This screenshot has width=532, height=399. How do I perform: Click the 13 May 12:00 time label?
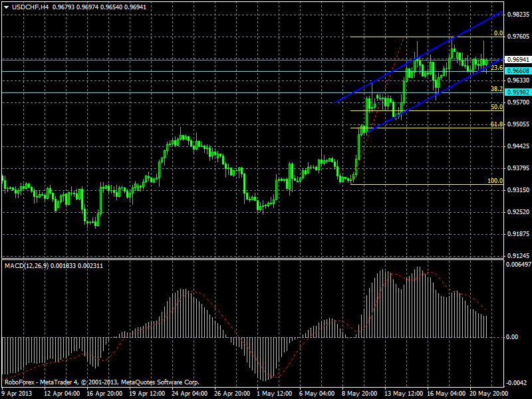click(x=404, y=394)
